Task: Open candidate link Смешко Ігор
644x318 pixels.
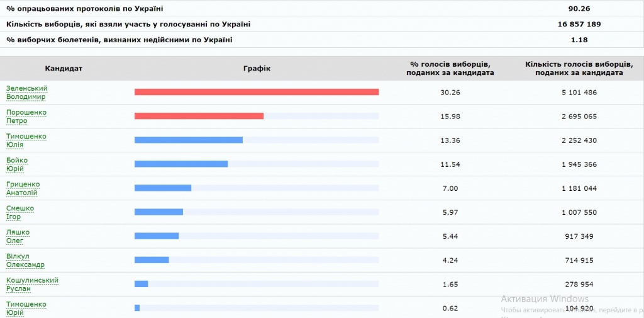Action: pos(20,212)
